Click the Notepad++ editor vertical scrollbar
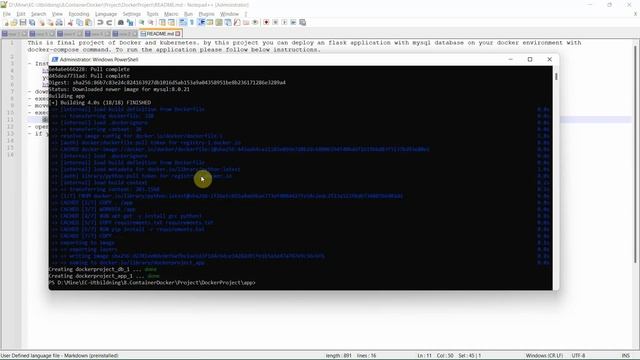The width and height of the screenshot is (640, 360). coord(636,194)
